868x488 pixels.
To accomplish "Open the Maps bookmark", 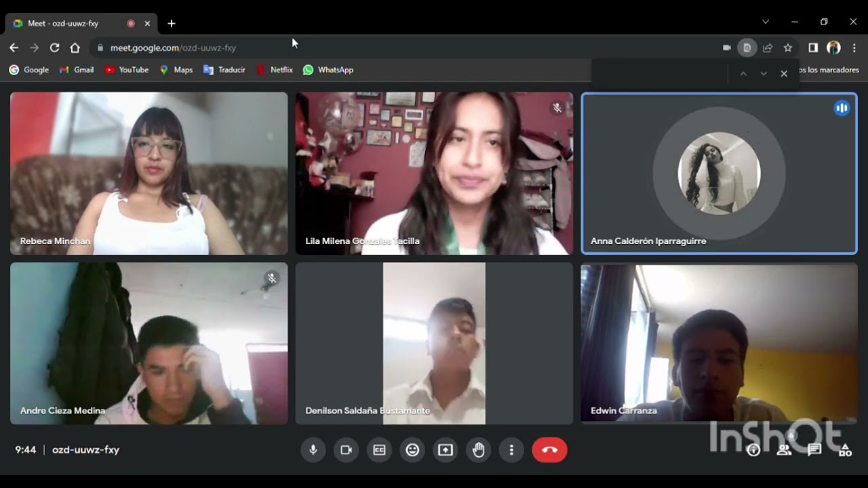I will [x=176, y=70].
